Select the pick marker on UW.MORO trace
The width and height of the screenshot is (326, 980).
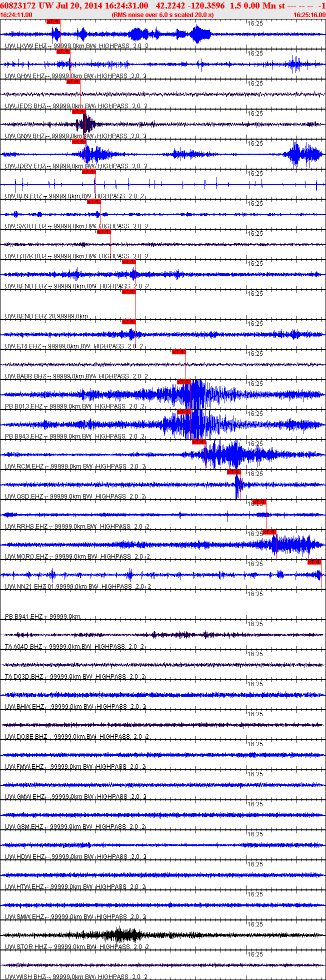click(268, 532)
